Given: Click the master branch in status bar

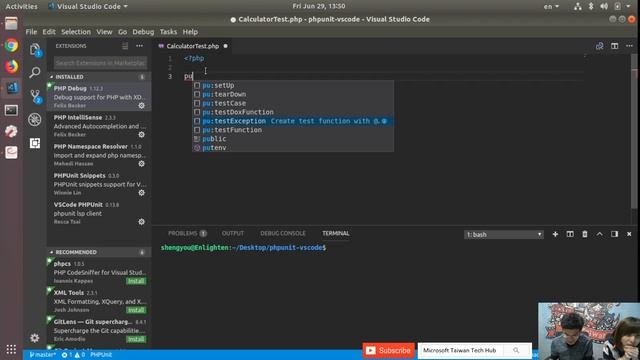Looking at the screenshot, I should [42, 355].
